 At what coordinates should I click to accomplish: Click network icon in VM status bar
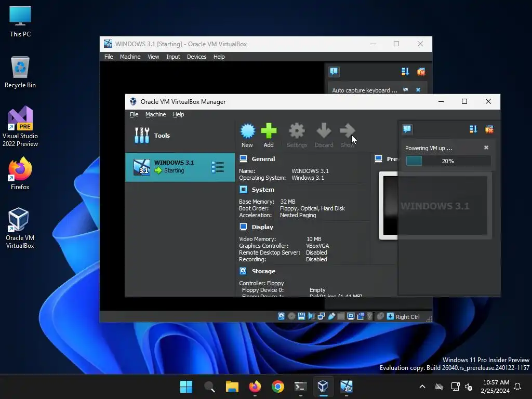[321, 316]
